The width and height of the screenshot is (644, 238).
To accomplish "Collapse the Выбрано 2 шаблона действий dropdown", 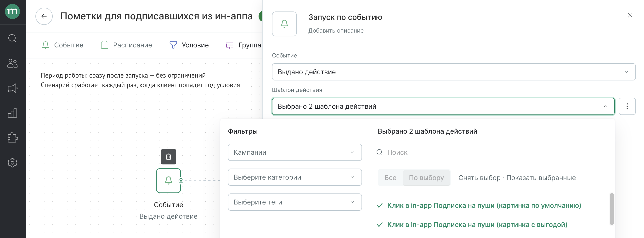I will tap(443, 107).
